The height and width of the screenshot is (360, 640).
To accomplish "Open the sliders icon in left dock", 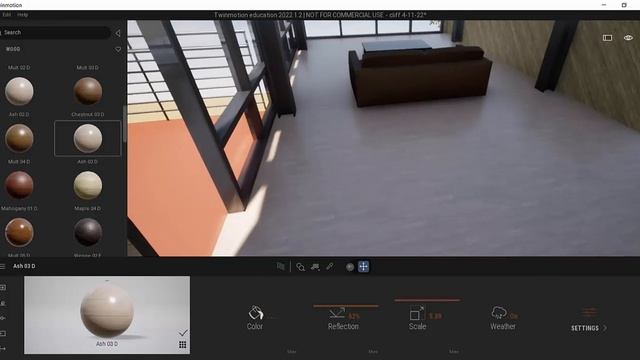I will click(3, 318).
